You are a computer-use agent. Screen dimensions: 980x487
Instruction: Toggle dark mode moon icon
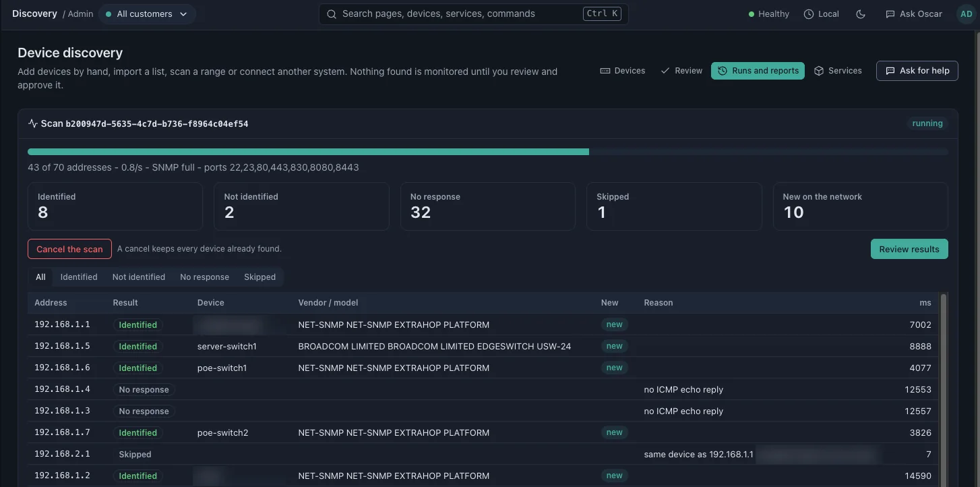(861, 13)
